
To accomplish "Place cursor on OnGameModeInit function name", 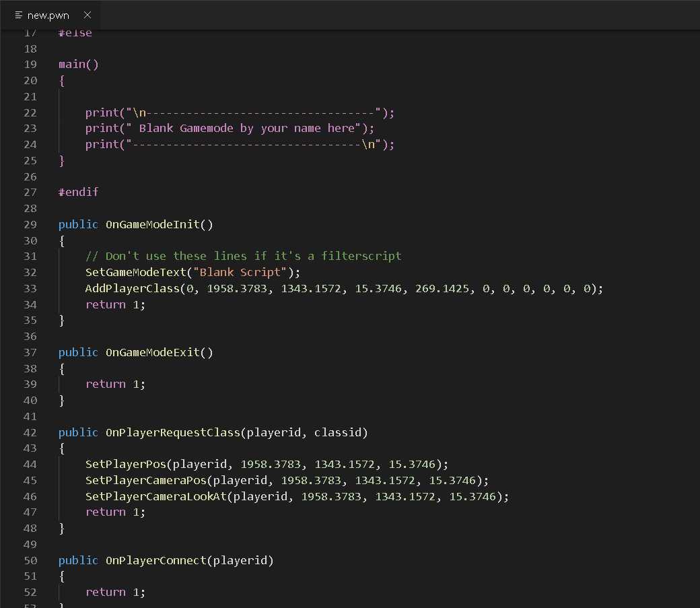I will (152, 224).
